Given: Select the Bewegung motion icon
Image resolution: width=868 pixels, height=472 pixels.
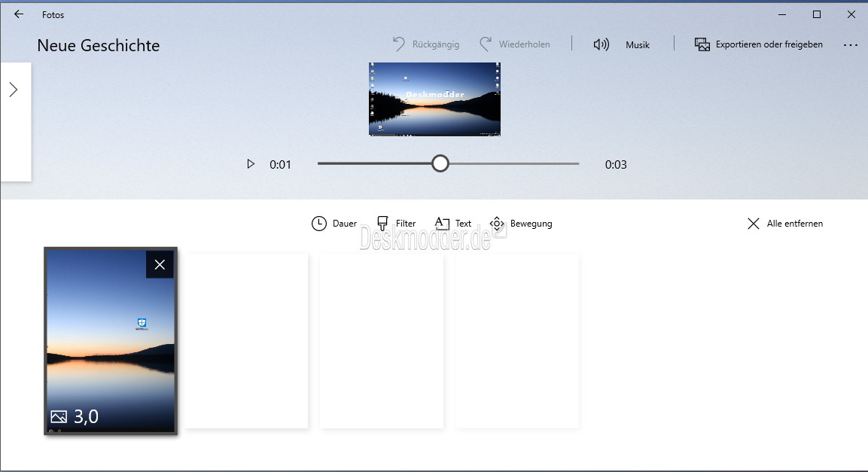Looking at the screenshot, I should click(x=497, y=224).
